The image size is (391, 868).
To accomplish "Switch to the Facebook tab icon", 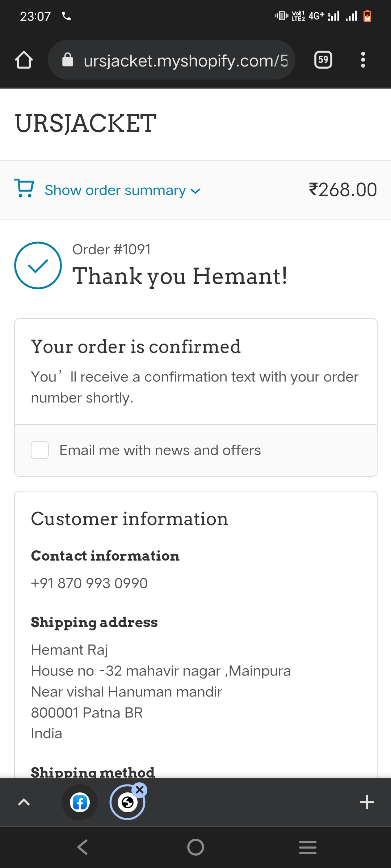I will click(x=80, y=803).
